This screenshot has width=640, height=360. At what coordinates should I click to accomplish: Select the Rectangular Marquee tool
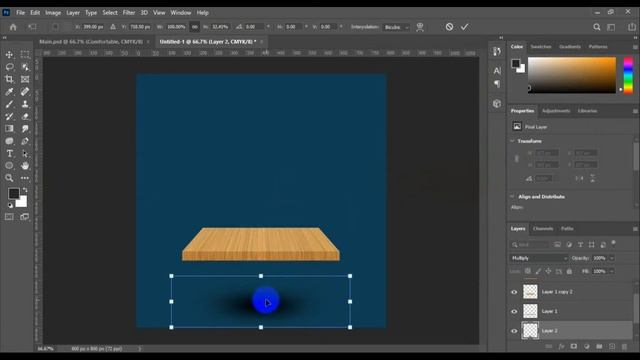pyautogui.click(x=25, y=54)
